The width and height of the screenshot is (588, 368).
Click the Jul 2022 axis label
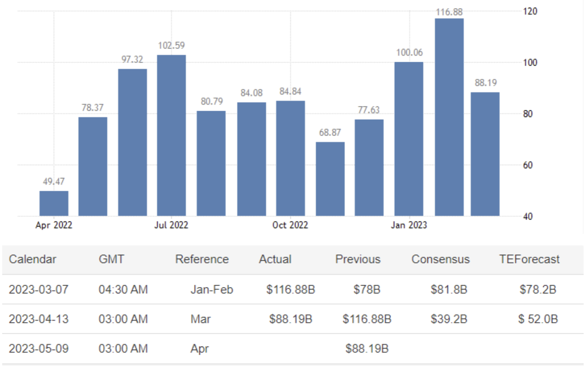171,225
